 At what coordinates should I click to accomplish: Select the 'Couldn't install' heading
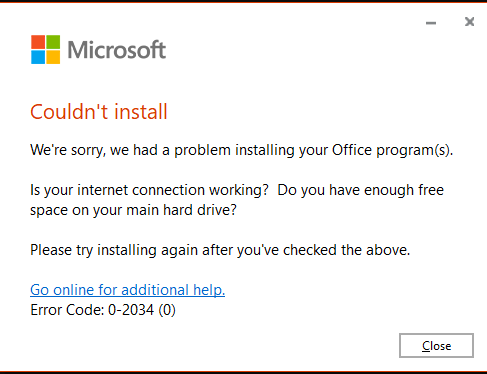(99, 112)
